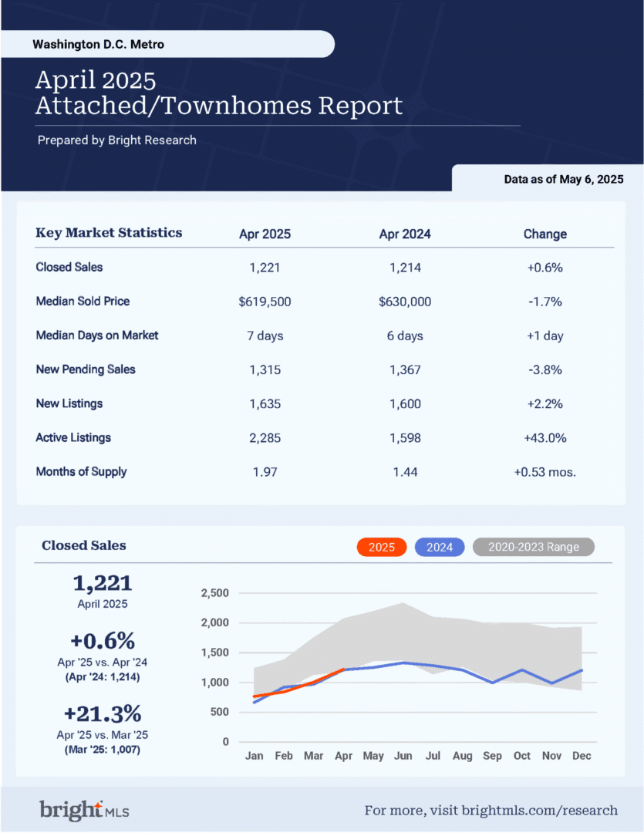
Task: Click the +21.3% month-over-month figure
Action: coord(103,713)
